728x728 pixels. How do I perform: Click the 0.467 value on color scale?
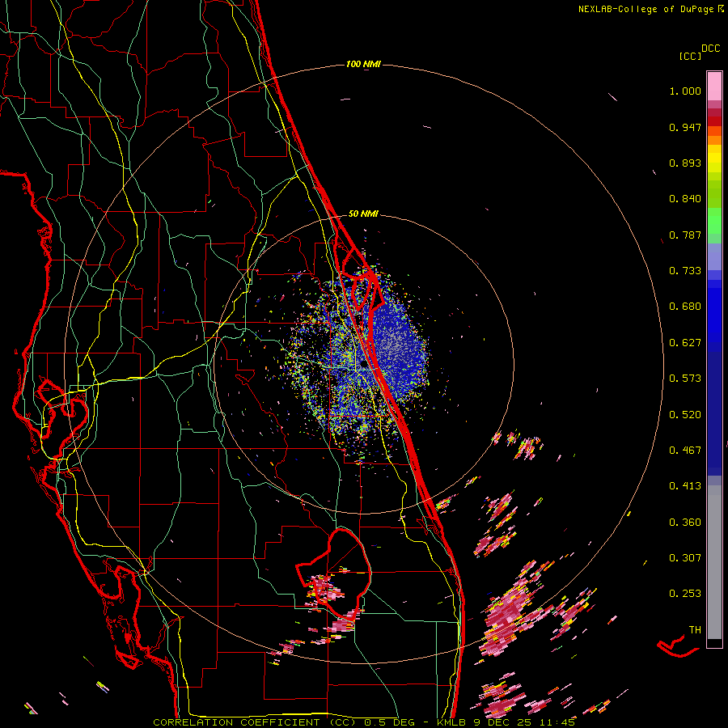click(685, 451)
